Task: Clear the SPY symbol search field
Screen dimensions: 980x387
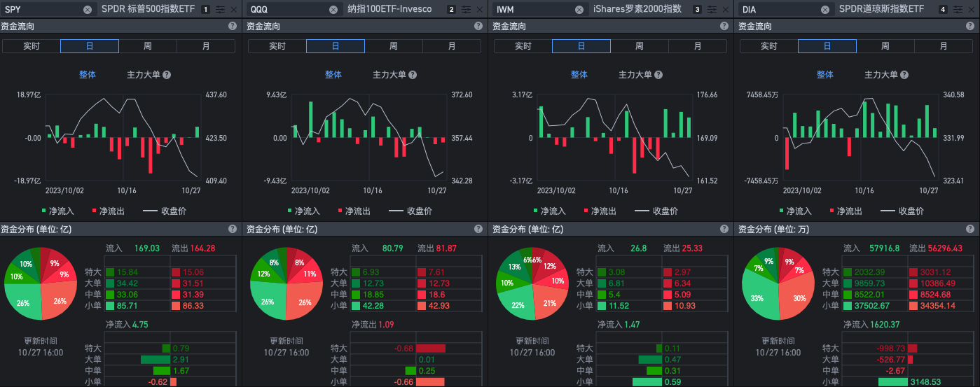Action: click(x=88, y=10)
